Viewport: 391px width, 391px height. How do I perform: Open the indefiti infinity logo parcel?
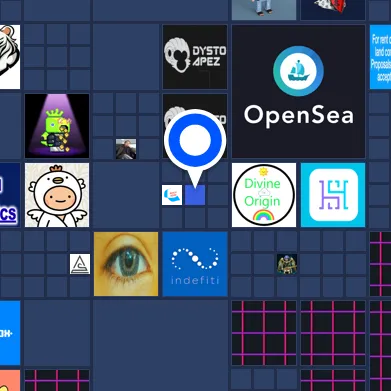195,264
